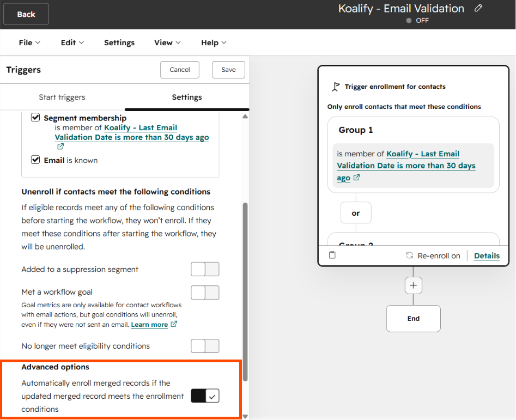Click the Re-enroll on label
This screenshot has width=516, height=420.
(439, 255)
